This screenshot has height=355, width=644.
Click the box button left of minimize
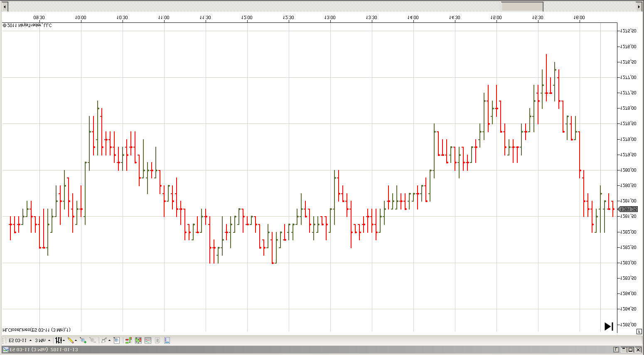pyautogui.click(x=616, y=350)
